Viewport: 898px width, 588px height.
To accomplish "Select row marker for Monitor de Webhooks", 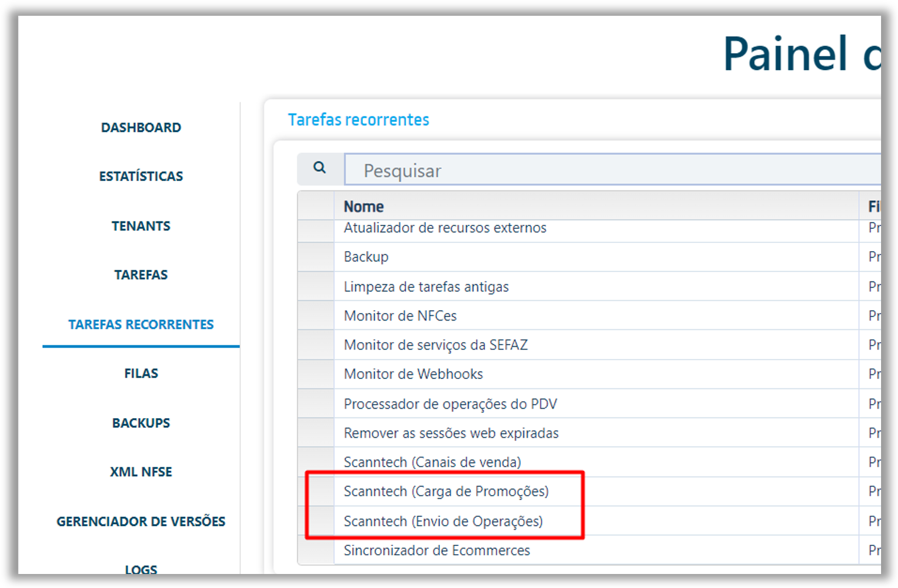I will 315,374.
